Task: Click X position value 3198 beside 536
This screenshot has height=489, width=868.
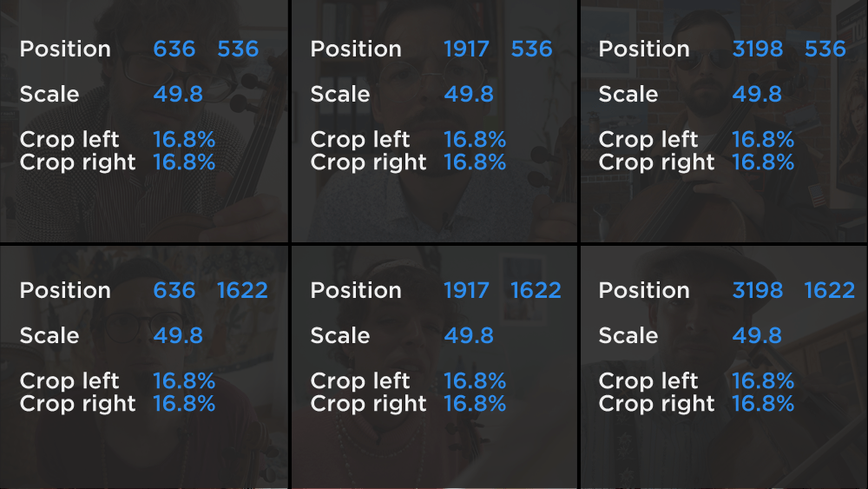Action: click(x=757, y=50)
